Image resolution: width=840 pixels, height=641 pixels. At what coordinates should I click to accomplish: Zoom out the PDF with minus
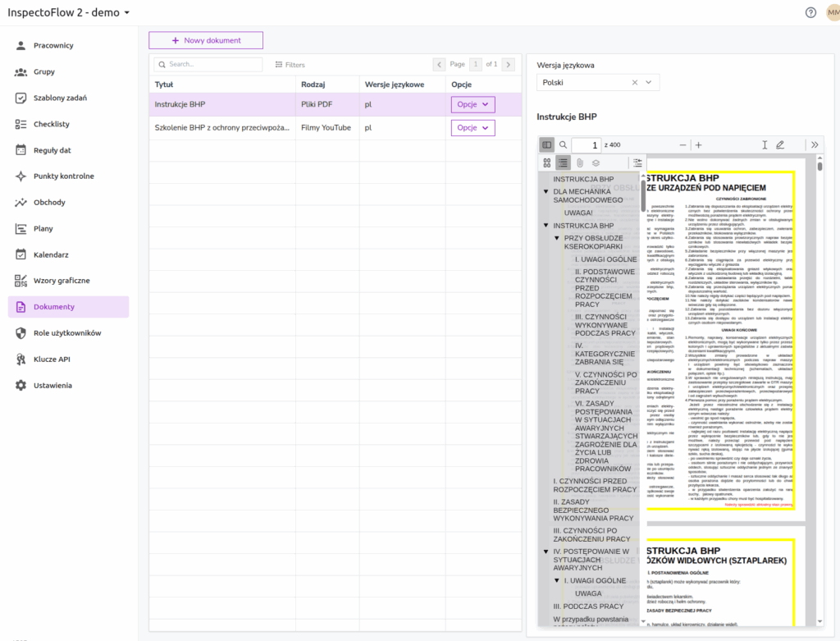[682, 144]
